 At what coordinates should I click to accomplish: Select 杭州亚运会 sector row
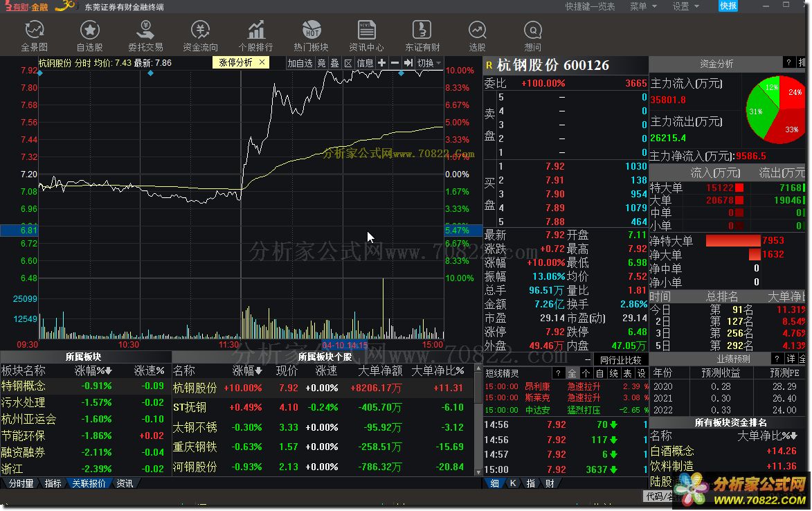tap(85, 419)
